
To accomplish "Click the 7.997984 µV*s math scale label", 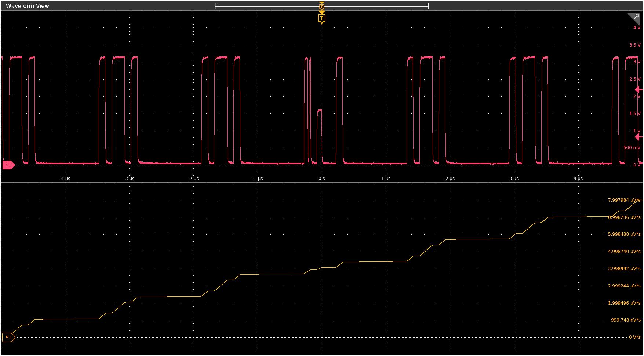I will coord(624,200).
